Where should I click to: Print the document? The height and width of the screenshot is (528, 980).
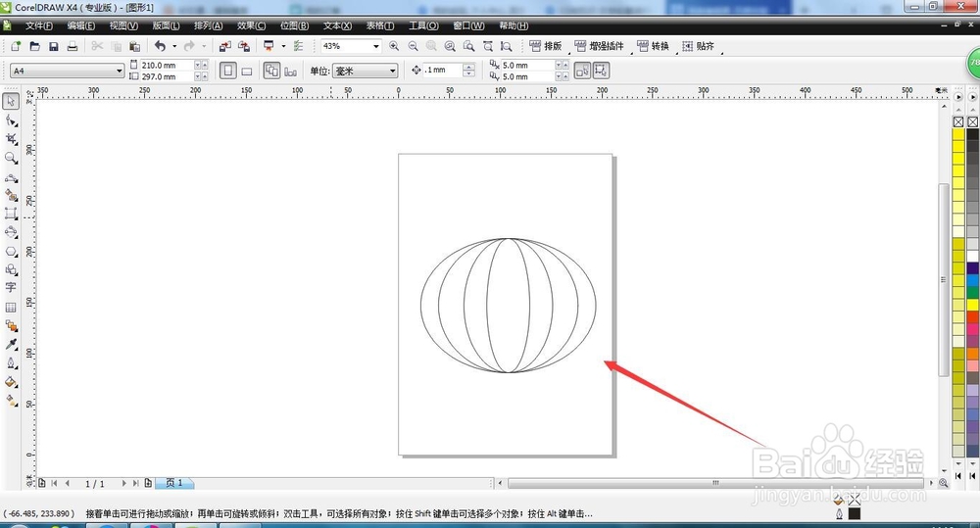pos(73,46)
